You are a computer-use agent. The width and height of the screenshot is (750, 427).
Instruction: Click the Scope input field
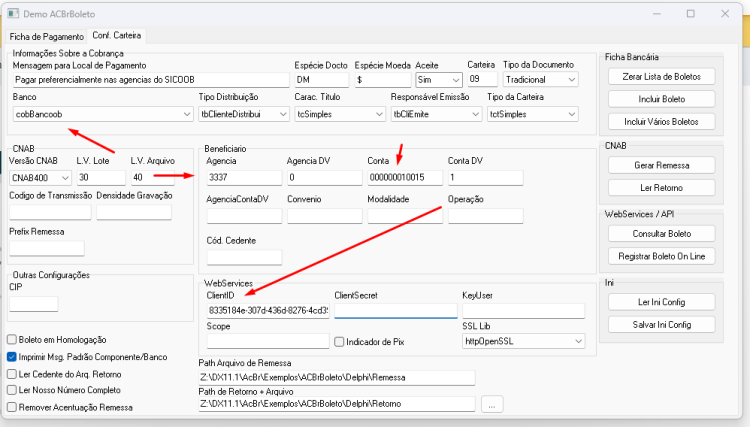click(x=268, y=341)
